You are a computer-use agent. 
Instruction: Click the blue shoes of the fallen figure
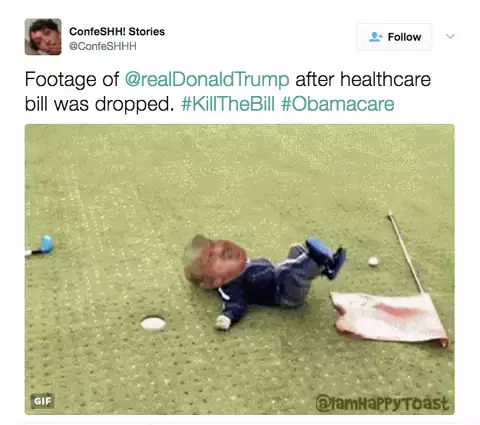pos(326,257)
